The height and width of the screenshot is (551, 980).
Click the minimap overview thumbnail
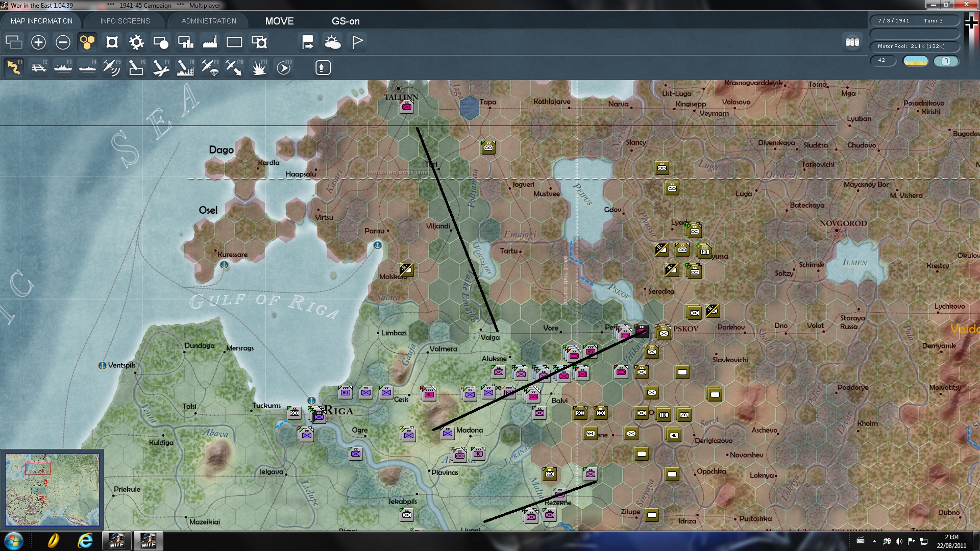point(52,490)
